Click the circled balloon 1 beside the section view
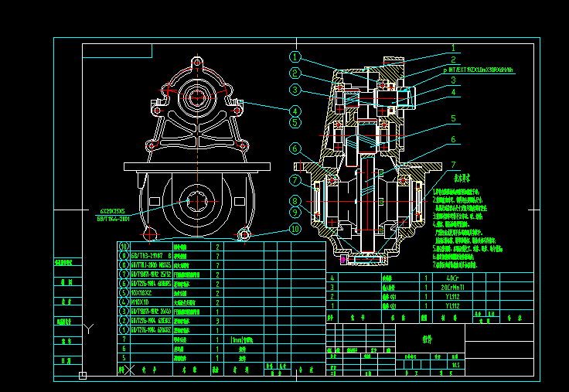 (295, 57)
